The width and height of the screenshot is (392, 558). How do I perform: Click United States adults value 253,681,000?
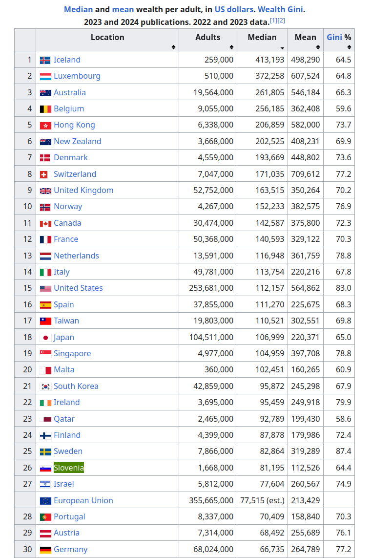pyautogui.click(x=211, y=288)
